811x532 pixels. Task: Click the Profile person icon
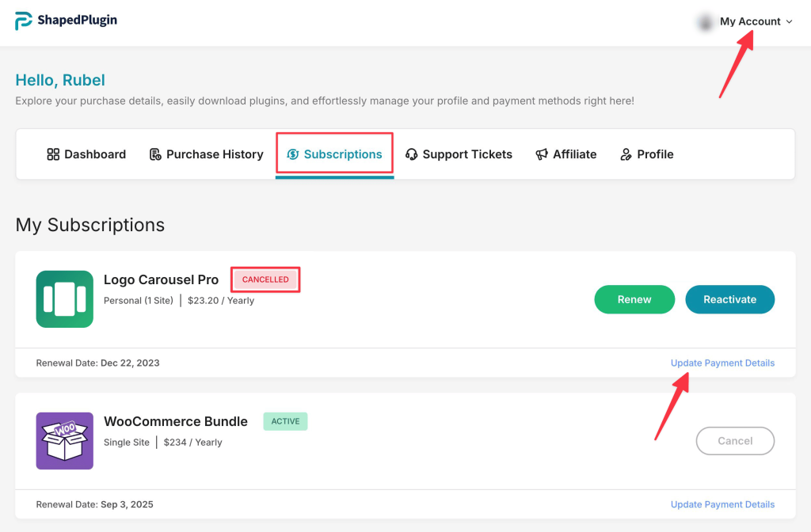click(626, 154)
